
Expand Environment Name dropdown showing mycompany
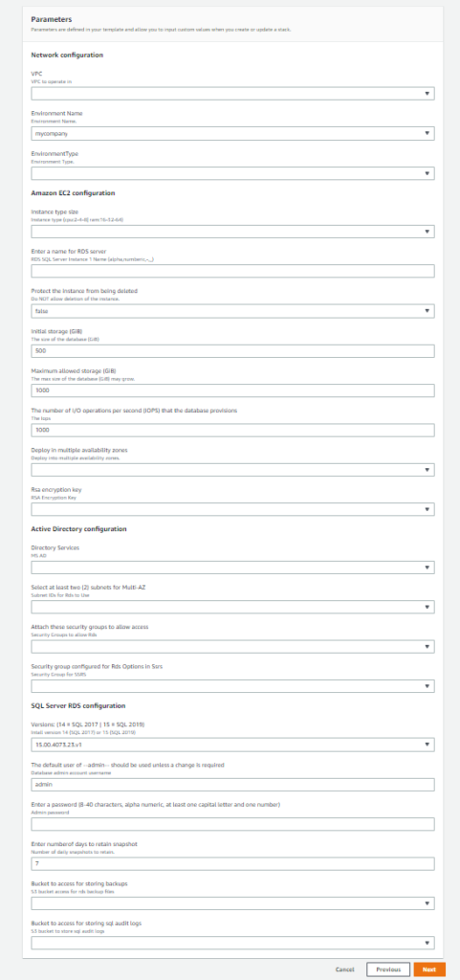(x=232, y=133)
